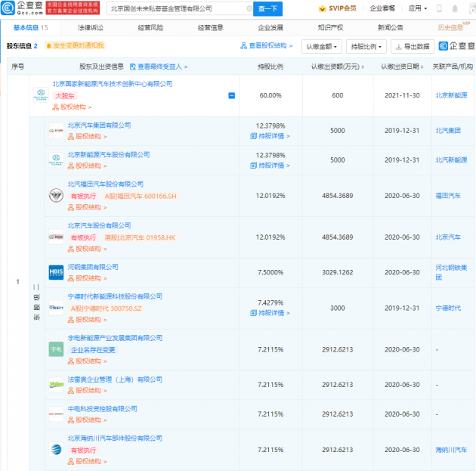Image resolution: width=476 pixels, height=471 pixels.
Task: Switch to the 知识产权 tab
Action: pyautogui.click(x=329, y=27)
